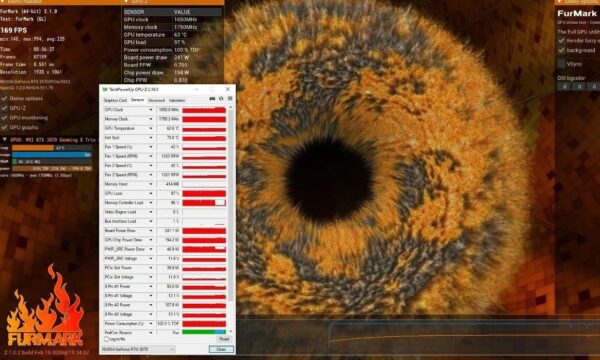Open the NVIDIA GeForce RTX 3070 device dropdown

coord(138,349)
